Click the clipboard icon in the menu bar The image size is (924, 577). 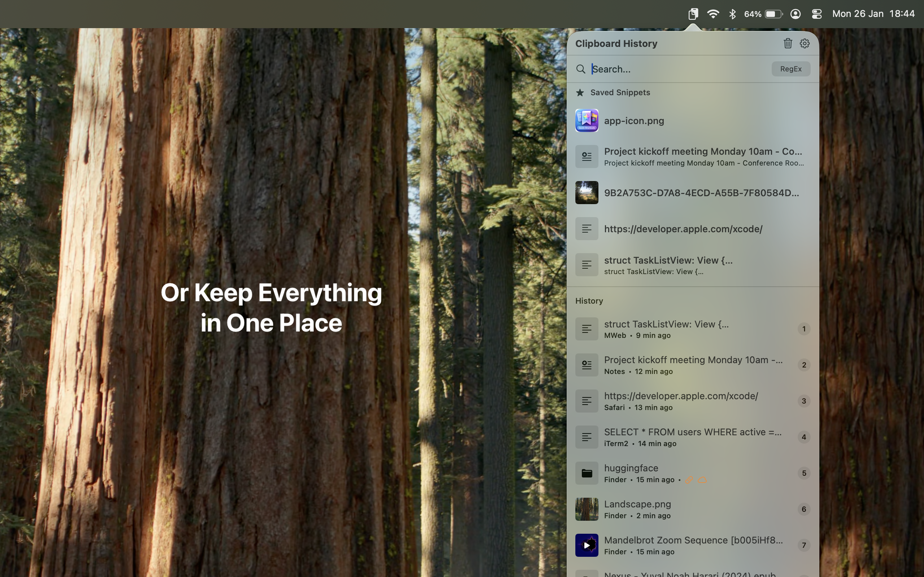pyautogui.click(x=693, y=14)
